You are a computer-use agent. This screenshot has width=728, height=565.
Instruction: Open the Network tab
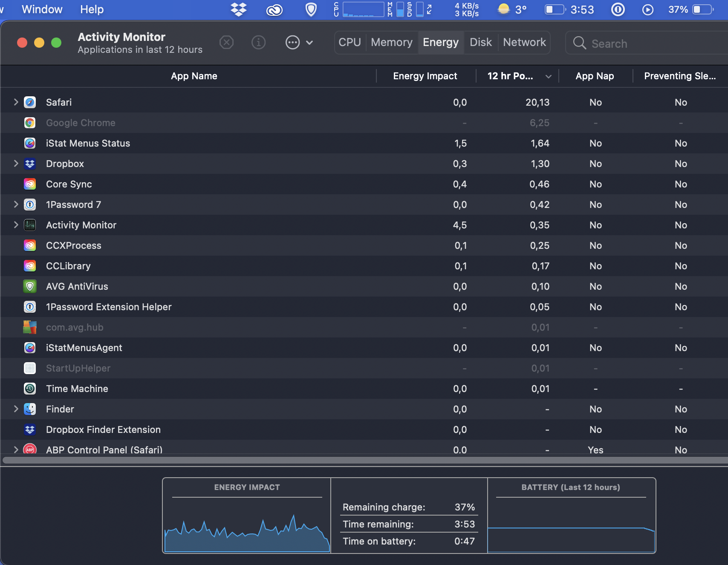[x=524, y=43]
